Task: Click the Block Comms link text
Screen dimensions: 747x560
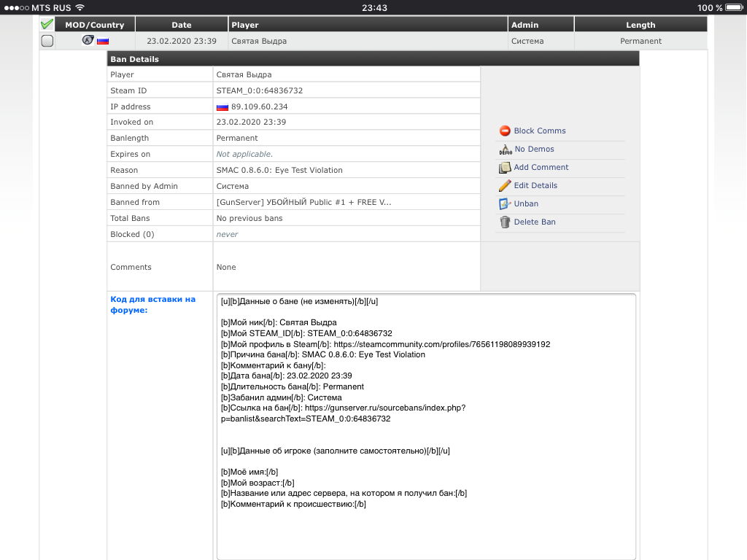Action: click(540, 131)
